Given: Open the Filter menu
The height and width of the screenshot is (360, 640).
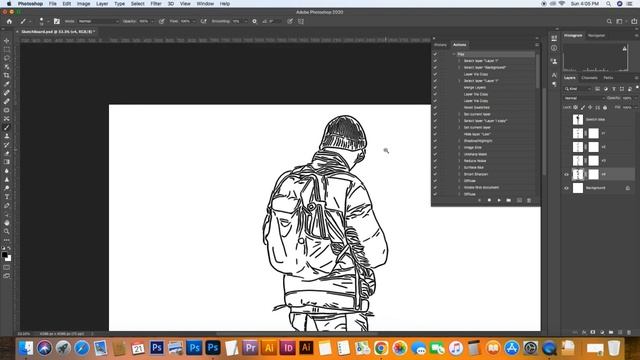Looking at the screenshot, I should [156, 4].
